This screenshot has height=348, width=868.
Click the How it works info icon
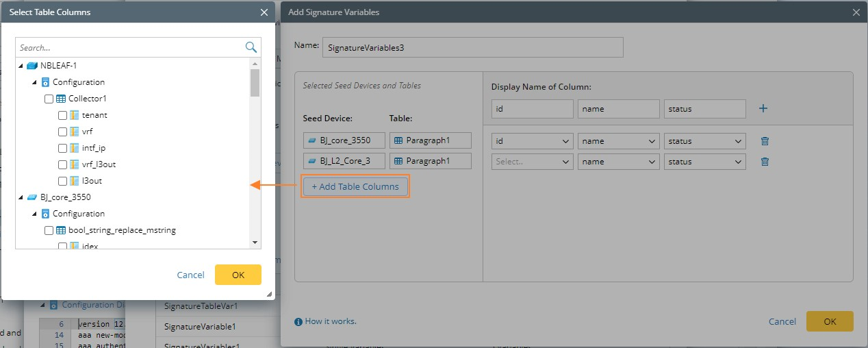[x=298, y=321]
